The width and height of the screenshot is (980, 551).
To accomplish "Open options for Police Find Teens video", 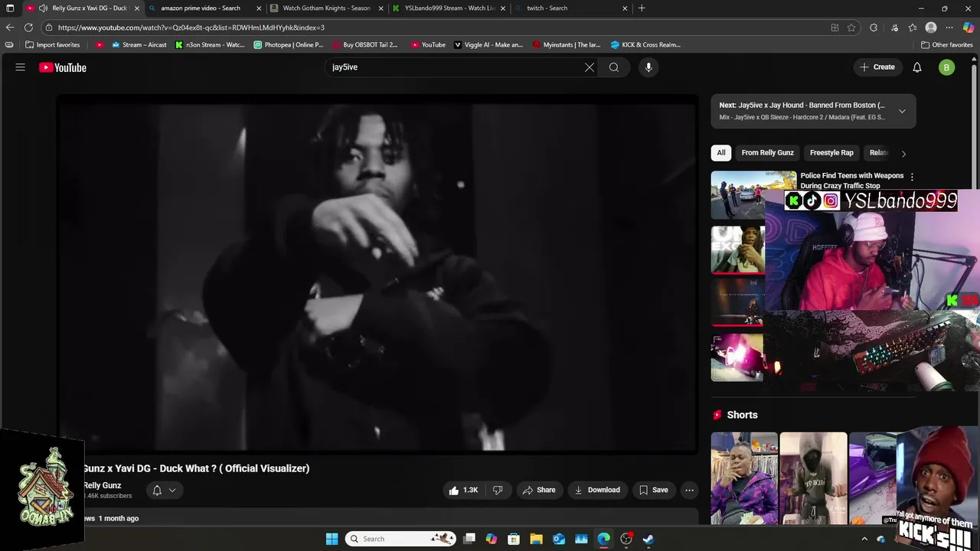I will pos(912,177).
